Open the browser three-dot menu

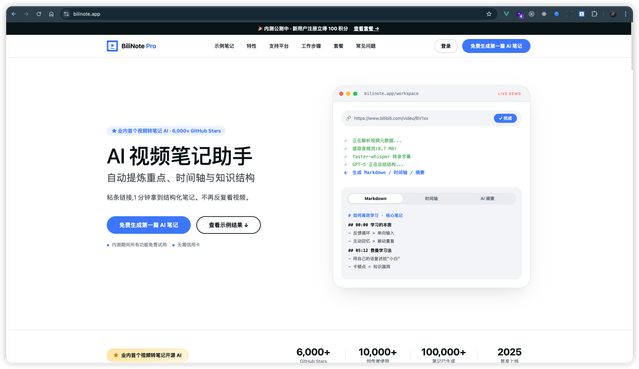pos(626,14)
